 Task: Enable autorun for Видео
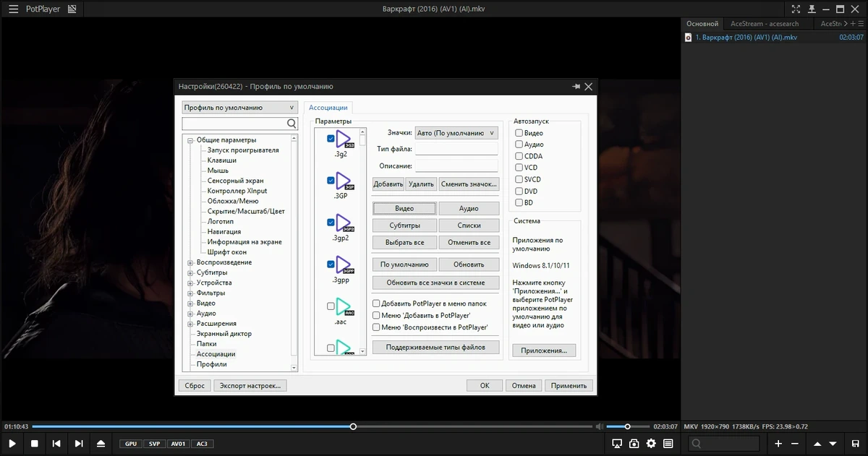pyautogui.click(x=519, y=133)
